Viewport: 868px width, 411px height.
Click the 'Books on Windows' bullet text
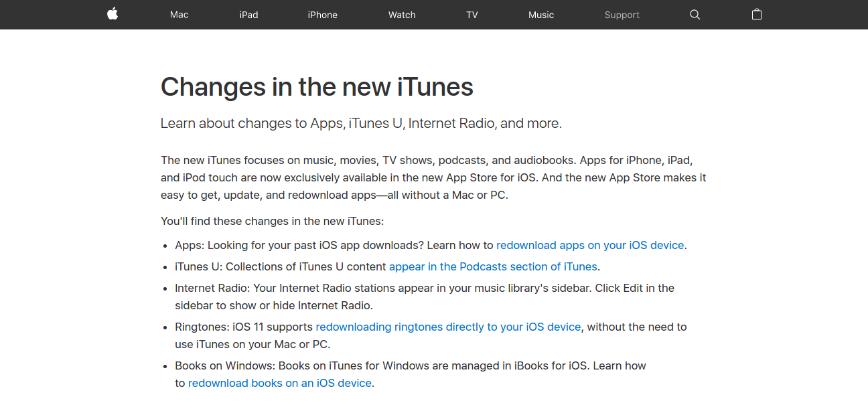click(410, 365)
